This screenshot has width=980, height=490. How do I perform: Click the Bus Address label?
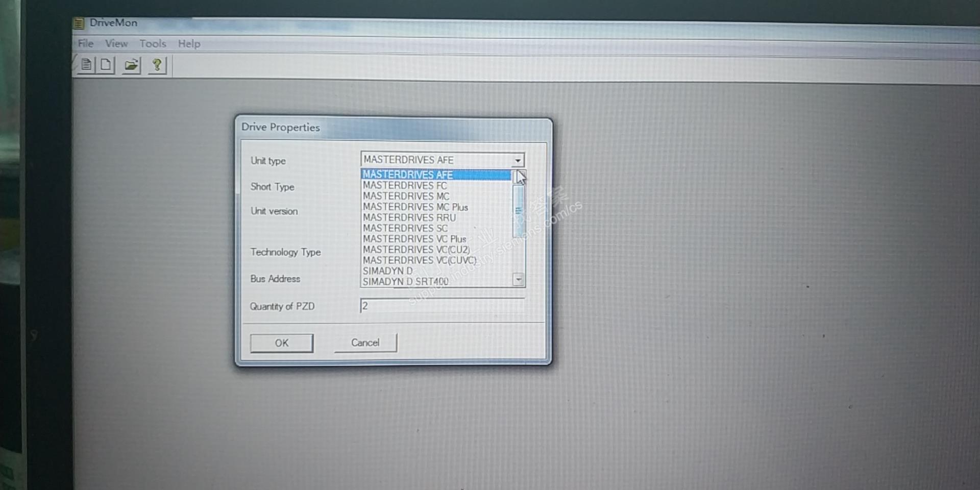point(275,279)
